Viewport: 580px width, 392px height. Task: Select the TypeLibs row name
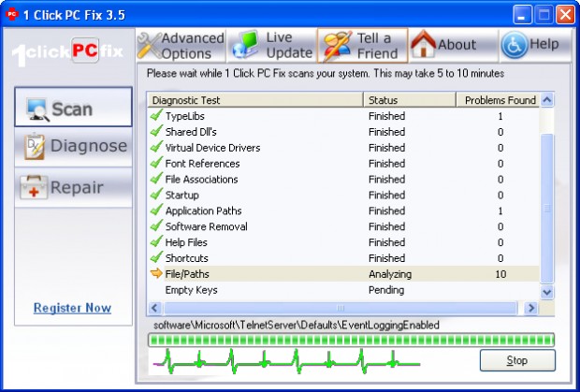[185, 116]
